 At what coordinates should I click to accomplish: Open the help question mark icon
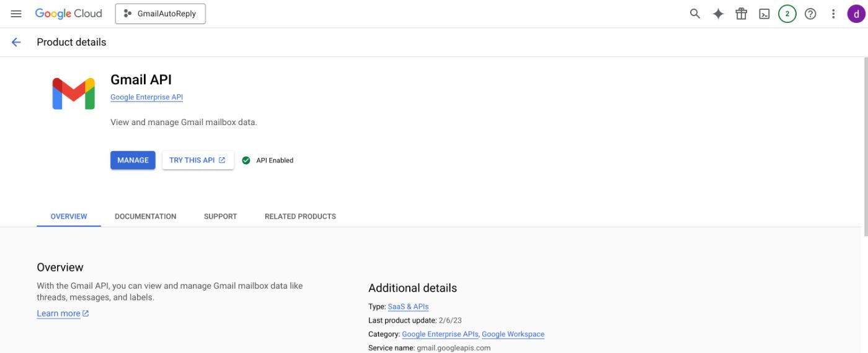(x=810, y=14)
